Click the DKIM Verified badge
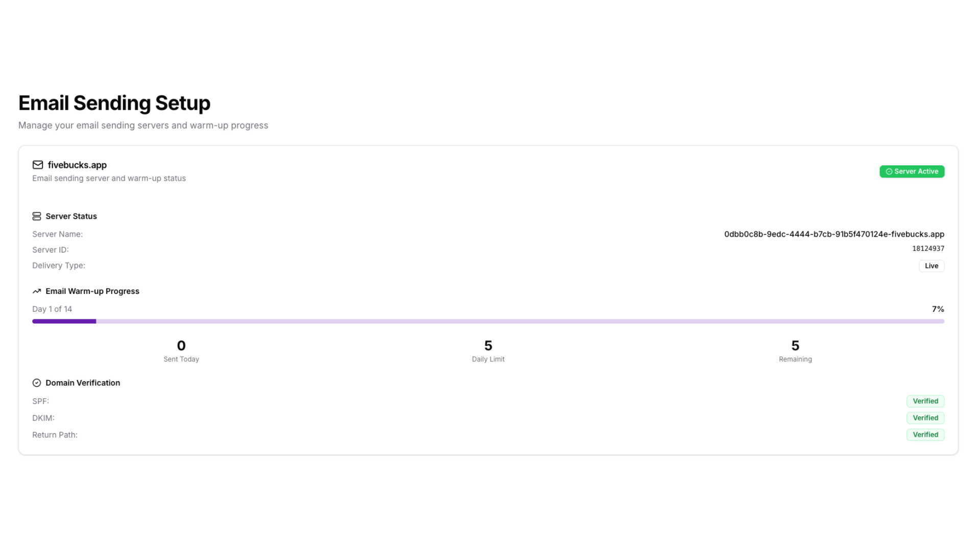The image size is (980, 551). click(x=925, y=418)
